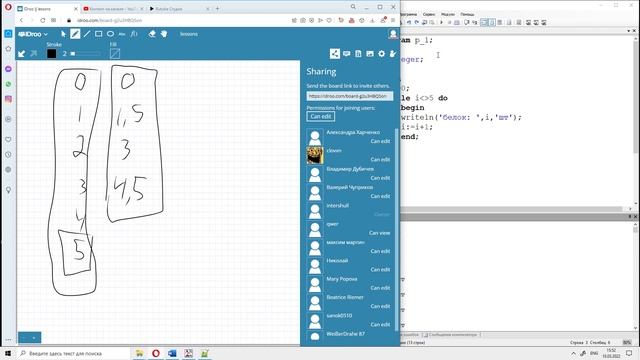This screenshot has height=360, width=640.
Task: Open Opera search tabs magnifier
Action: click(353, 7)
